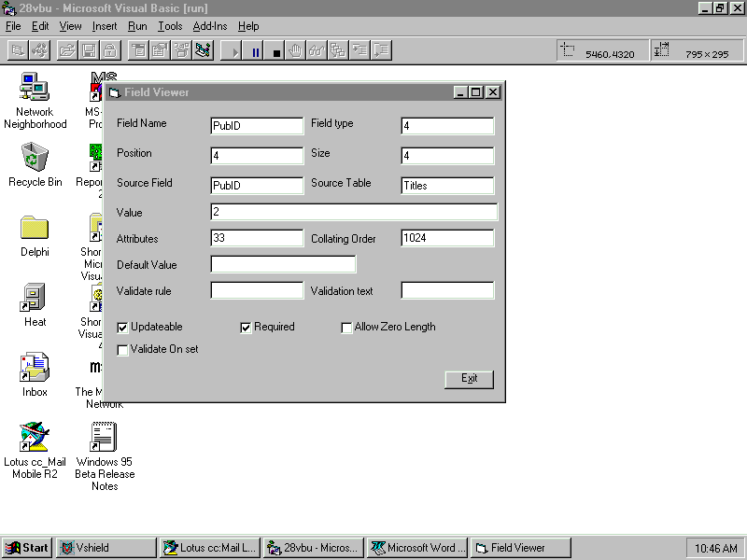Image resolution: width=747 pixels, height=560 pixels.
Task: Click the Break (pause) toolbar button
Action: pyautogui.click(x=256, y=51)
